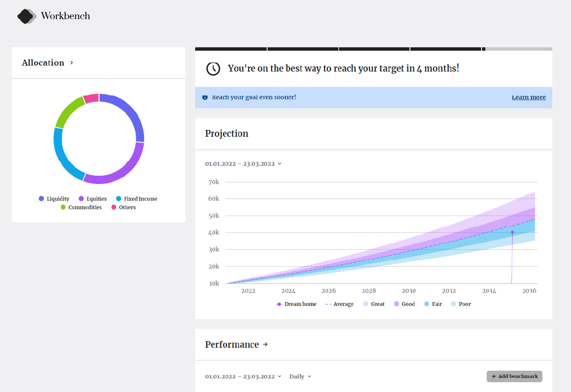Click the Add benchmark button

514,376
